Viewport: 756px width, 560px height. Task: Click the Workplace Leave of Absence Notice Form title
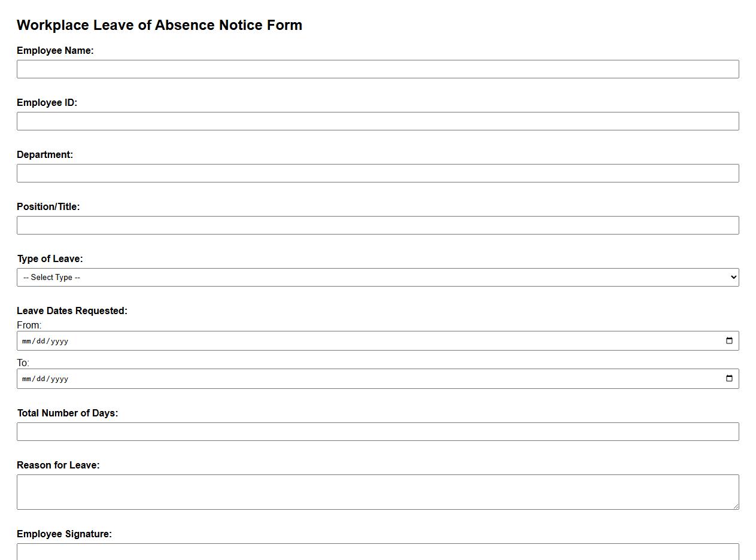pos(160,25)
